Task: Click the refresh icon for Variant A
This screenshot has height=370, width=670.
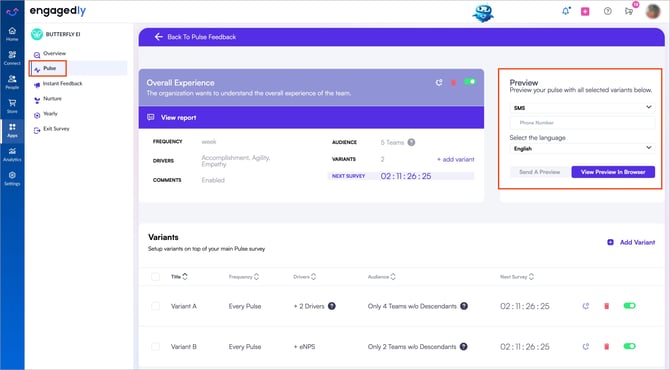Action: coord(586,306)
